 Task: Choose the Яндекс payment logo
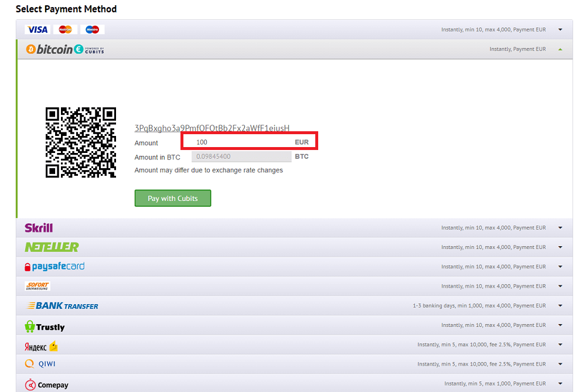pos(41,346)
